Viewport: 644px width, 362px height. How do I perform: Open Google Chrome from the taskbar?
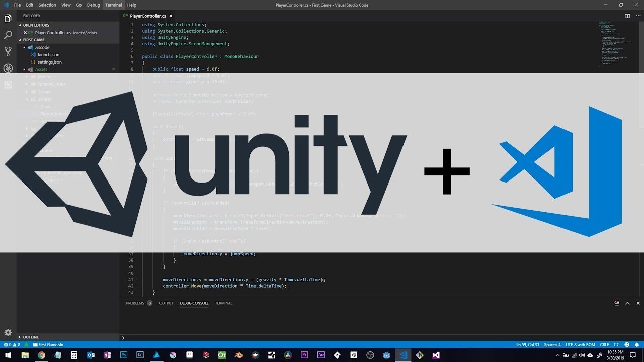(41, 355)
